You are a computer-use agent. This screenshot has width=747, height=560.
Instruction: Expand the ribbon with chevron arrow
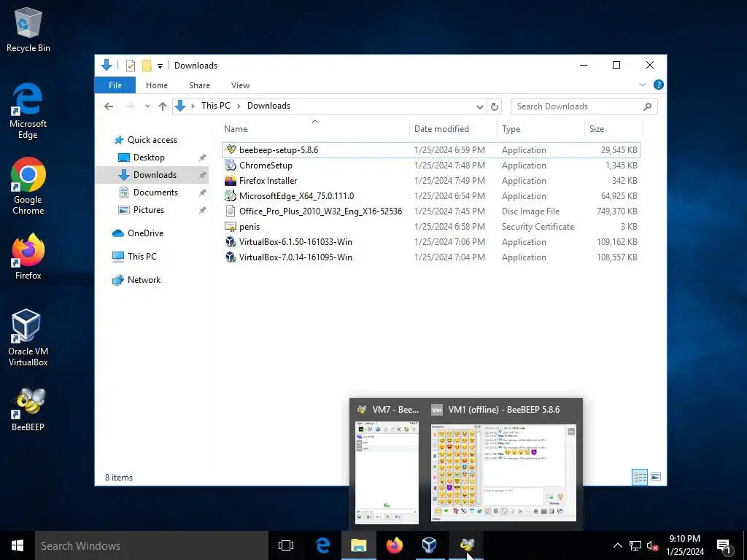coord(642,85)
